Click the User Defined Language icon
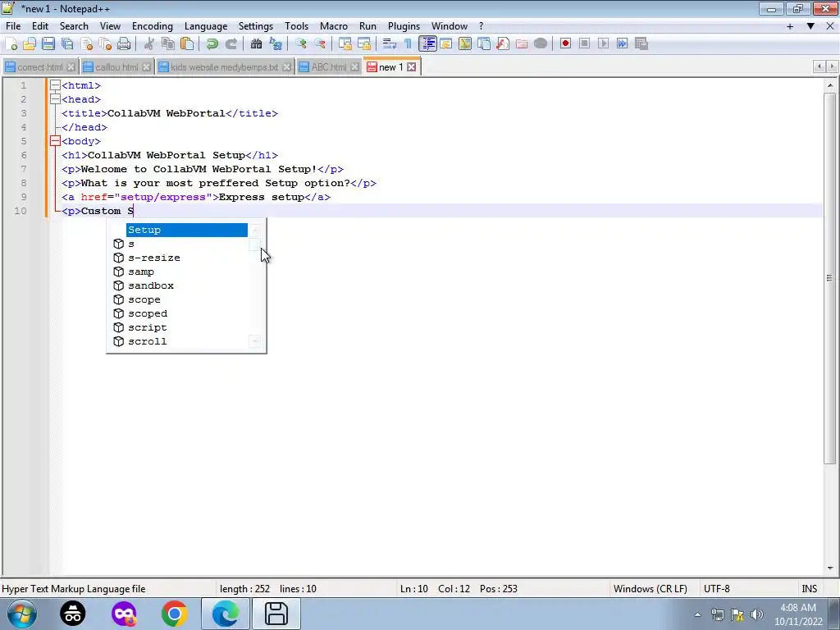Viewport: 840px width, 630px height. pos(445,44)
